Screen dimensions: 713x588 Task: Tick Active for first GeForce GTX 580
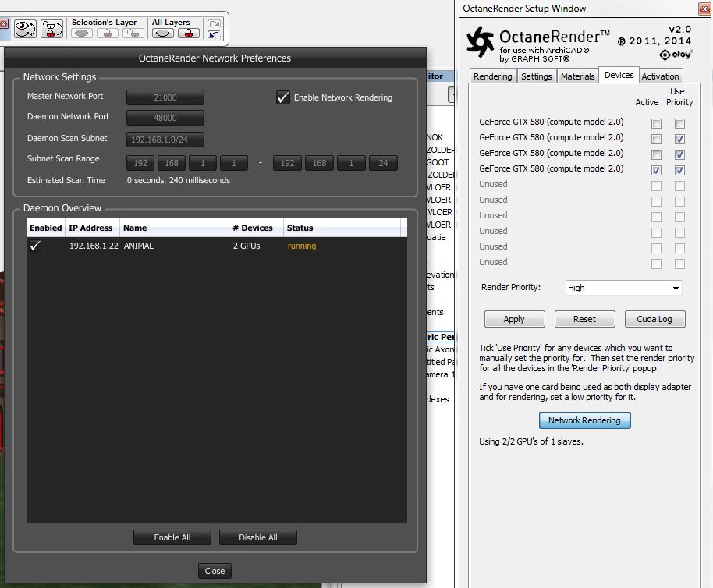tap(656, 123)
